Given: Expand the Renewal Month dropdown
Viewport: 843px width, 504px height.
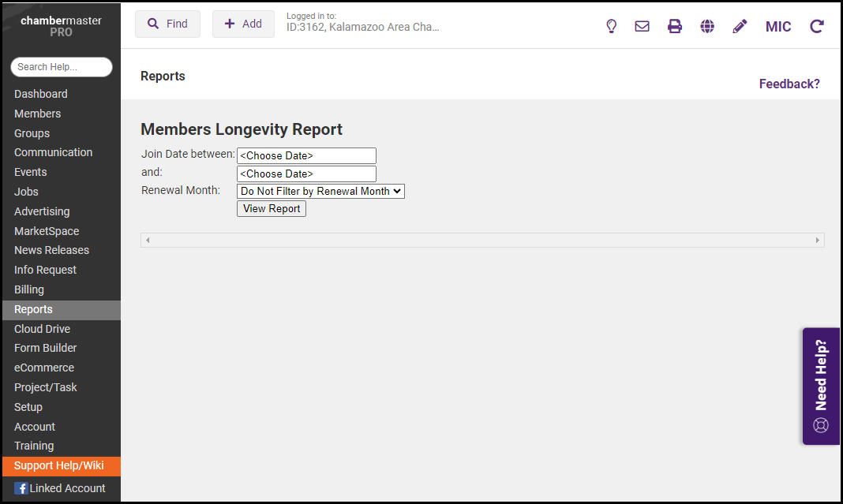Looking at the screenshot, I should click(320, 191).
